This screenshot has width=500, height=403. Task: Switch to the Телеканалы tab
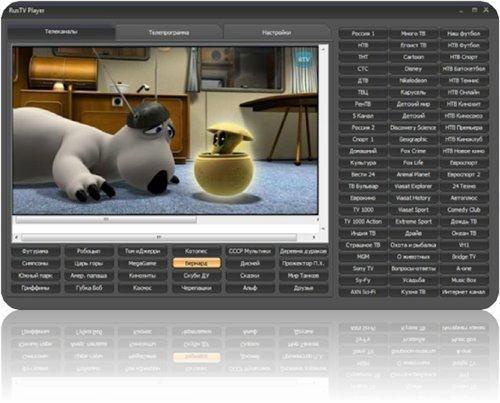(x=61, y=32)
